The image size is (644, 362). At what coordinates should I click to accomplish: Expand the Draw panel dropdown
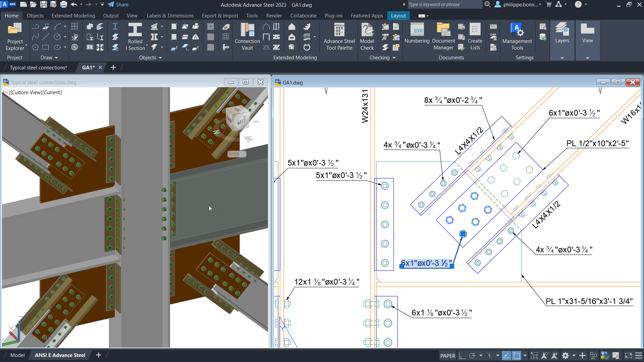pyautogui.click(x=49, y=58)
